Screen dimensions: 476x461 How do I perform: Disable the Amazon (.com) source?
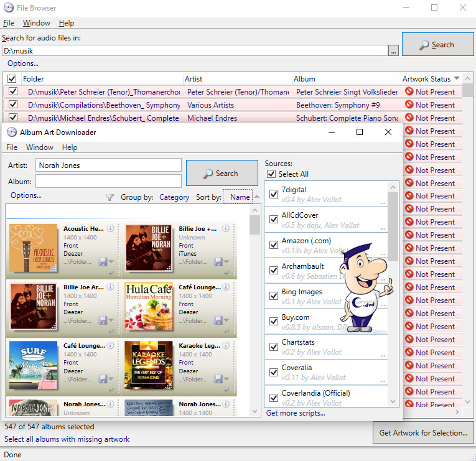tap(274, 244)
